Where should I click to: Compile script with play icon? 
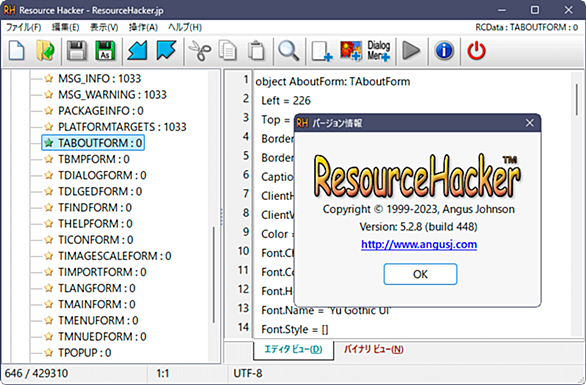point(411,50)
